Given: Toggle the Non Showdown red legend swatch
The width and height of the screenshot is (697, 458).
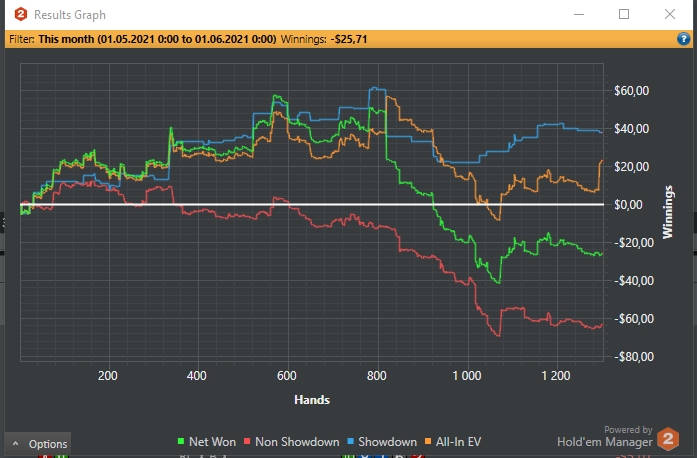Looking at the screenshot, I should point(247,442).
